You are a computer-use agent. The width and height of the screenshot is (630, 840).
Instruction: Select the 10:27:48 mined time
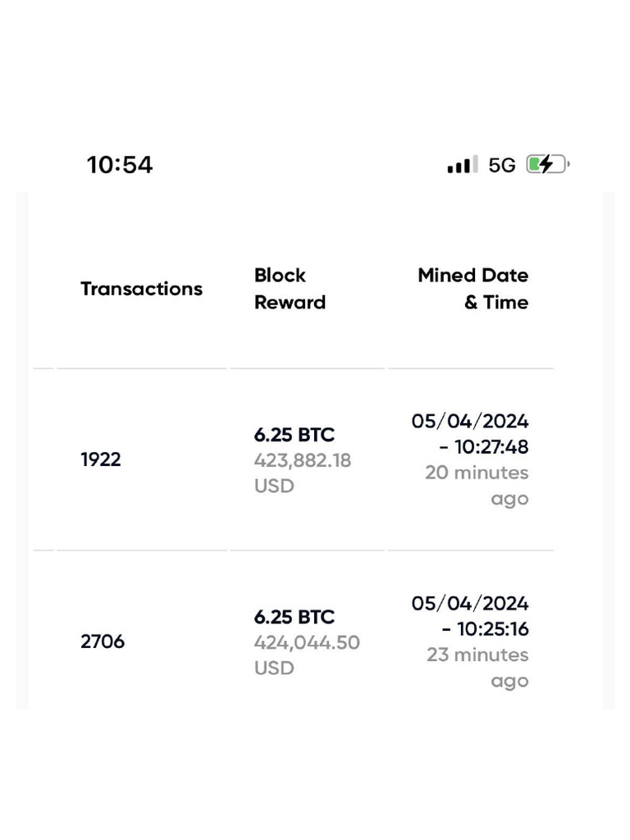(485, 447)
